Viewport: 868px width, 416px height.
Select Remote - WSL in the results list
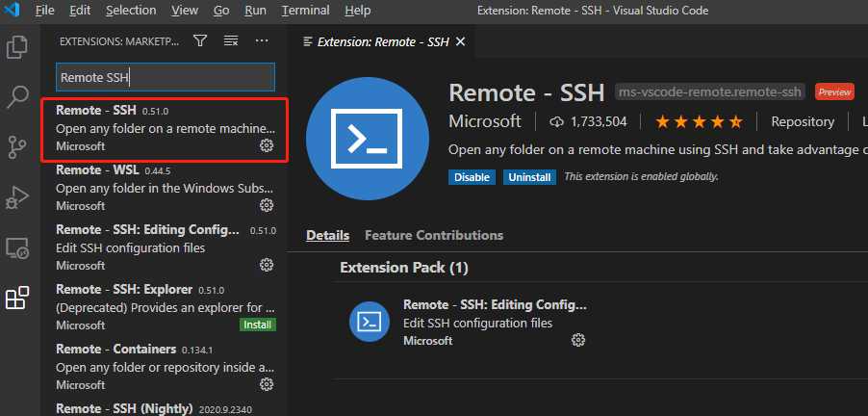click(165, 188)
